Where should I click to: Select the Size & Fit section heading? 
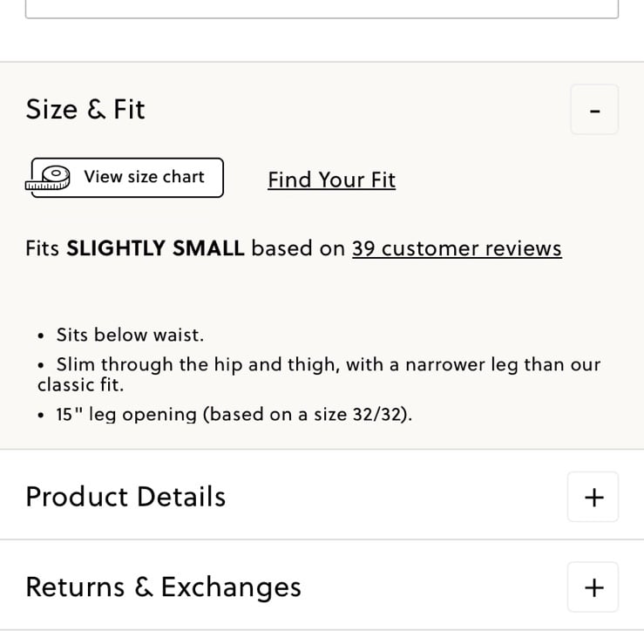coord(85,110)
